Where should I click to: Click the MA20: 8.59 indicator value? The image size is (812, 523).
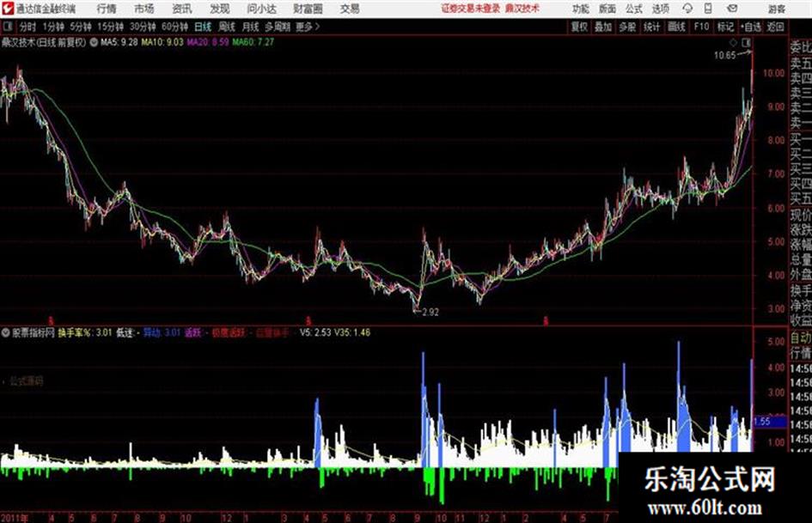[x=207, y=42]
